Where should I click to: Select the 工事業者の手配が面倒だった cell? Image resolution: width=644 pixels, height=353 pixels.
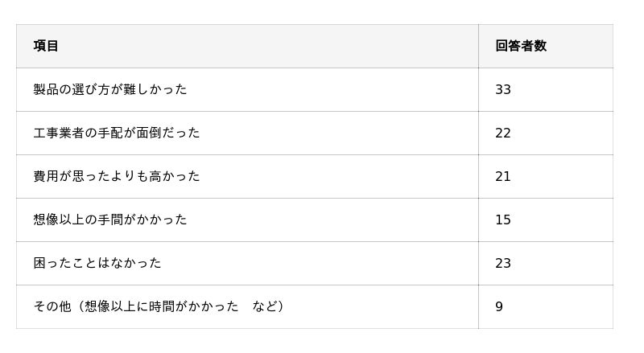pyautogui.click(x=117, y=133)
